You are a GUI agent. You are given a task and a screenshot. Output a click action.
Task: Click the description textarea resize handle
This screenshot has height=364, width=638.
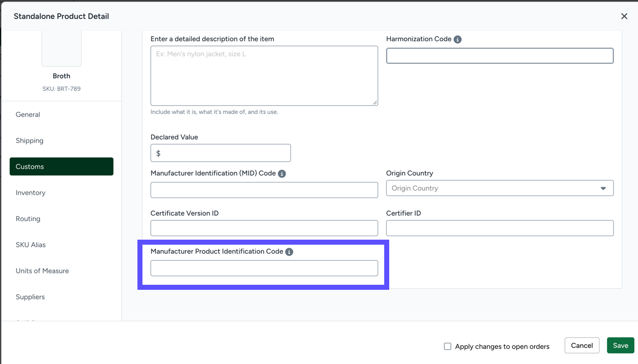pyautogui.click(x=374, y=102)
